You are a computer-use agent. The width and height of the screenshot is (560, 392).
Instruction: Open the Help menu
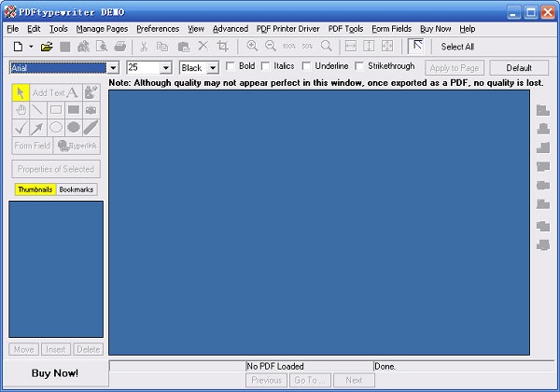[468, 29]
